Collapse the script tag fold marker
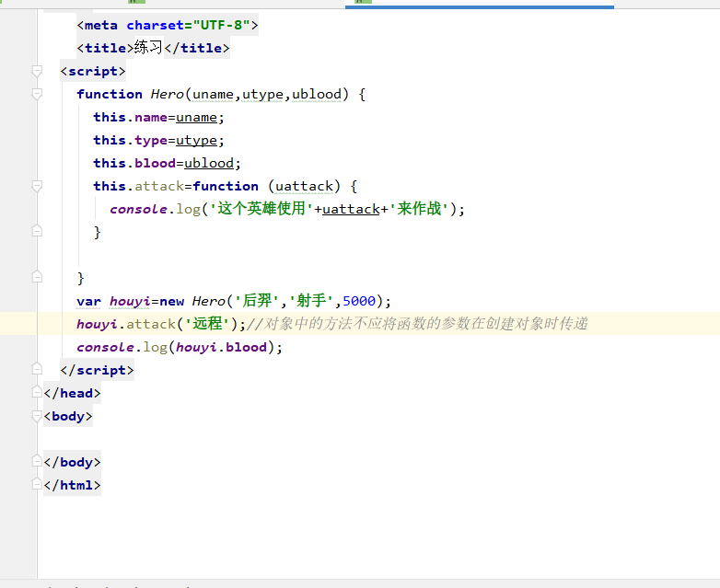 point(37,71)
